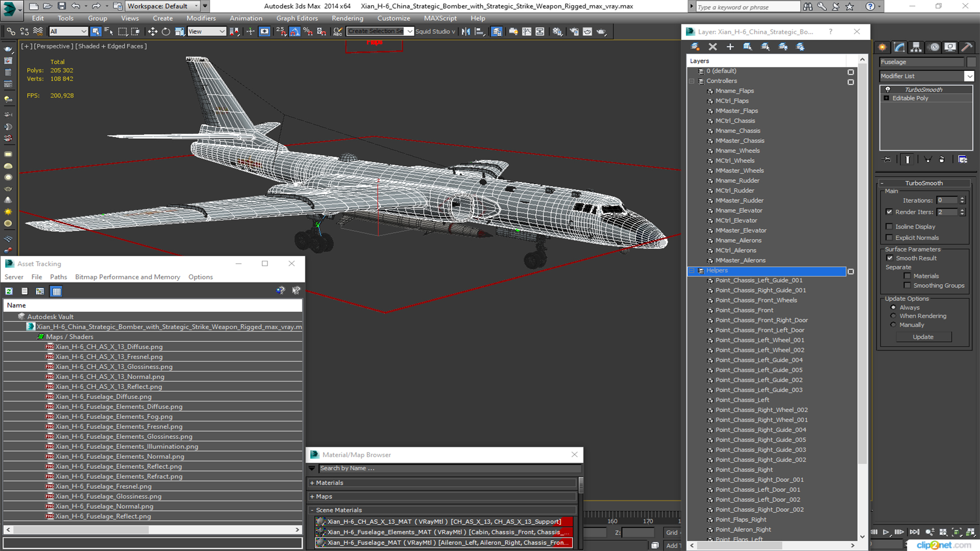
Task: Open the Display command panel tab
Action: point(950,47)
